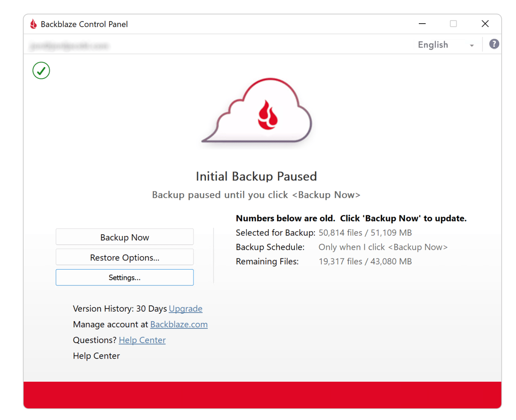Click the 19,317 files / 43,080 MB value

pos(365,261)
